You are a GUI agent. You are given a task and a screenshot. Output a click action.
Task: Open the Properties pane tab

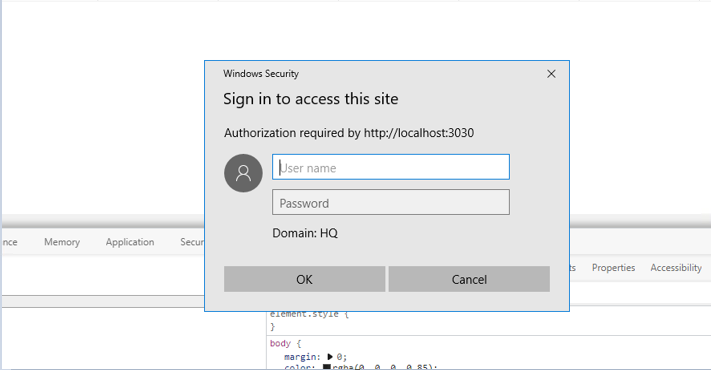tap(613, 268)
